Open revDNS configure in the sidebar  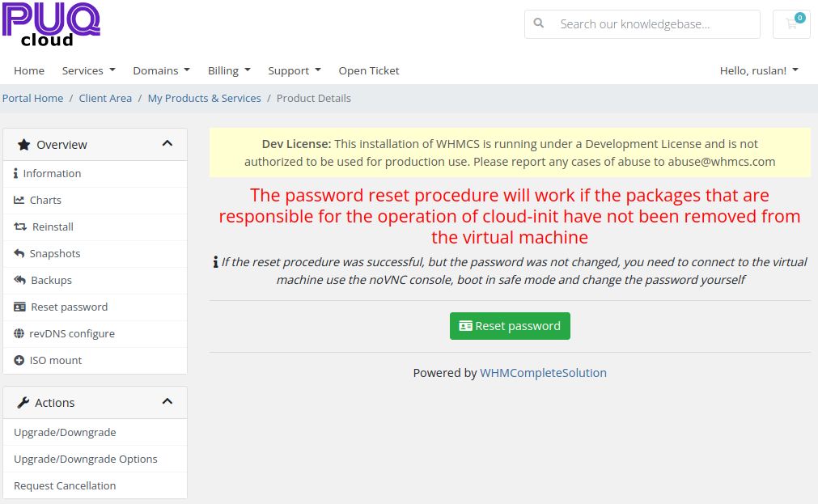click(95, 333)
